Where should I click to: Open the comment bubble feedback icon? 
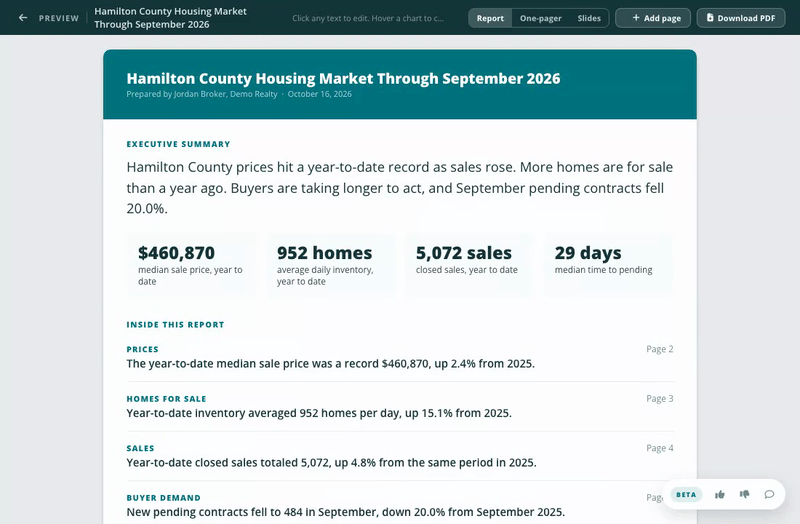(x=769, y=494)
